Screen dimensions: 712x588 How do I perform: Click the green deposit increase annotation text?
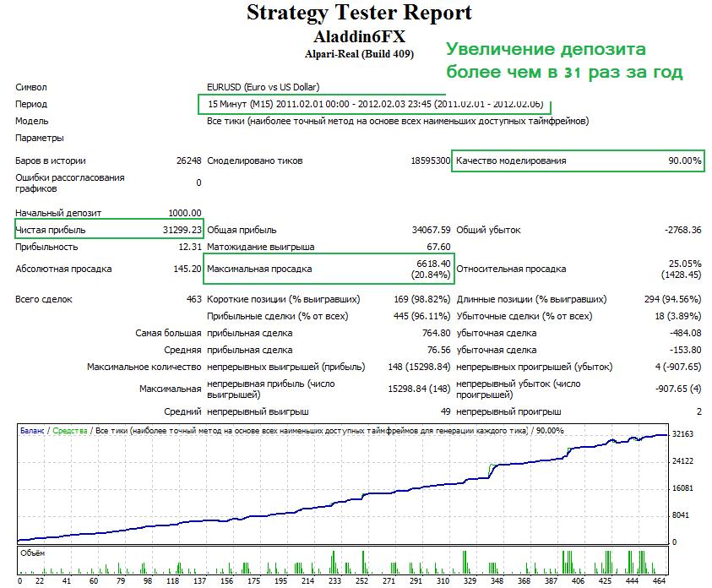tap(563, 60)
